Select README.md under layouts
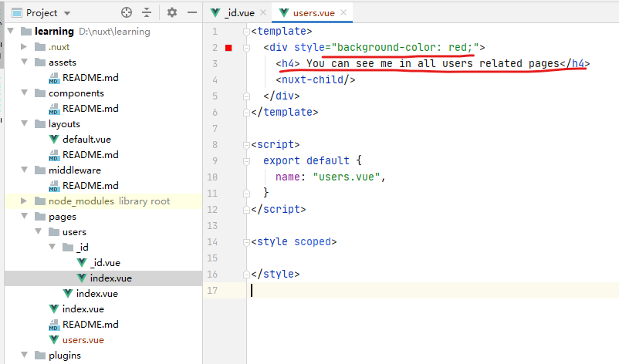Screen dimensions: 619x364 (x=90, y=154)
